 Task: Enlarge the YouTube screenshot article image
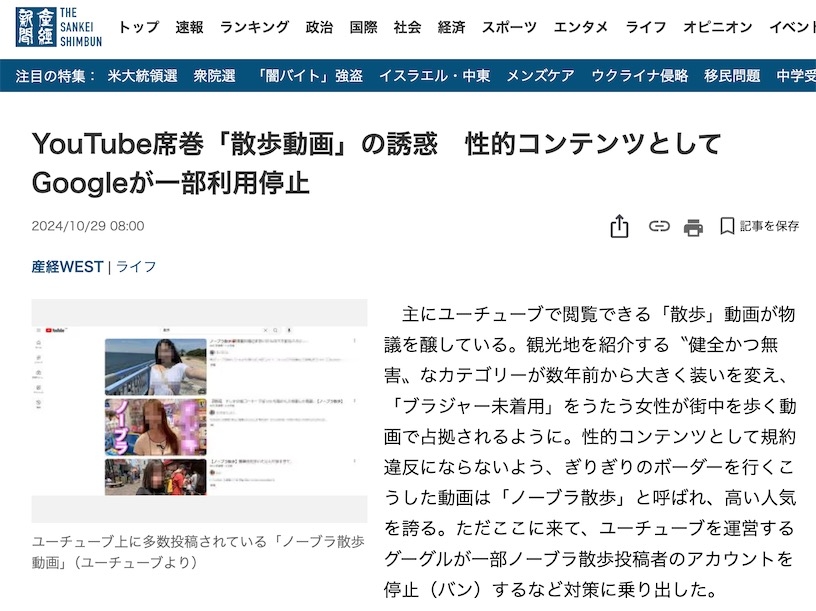[199, 411]
